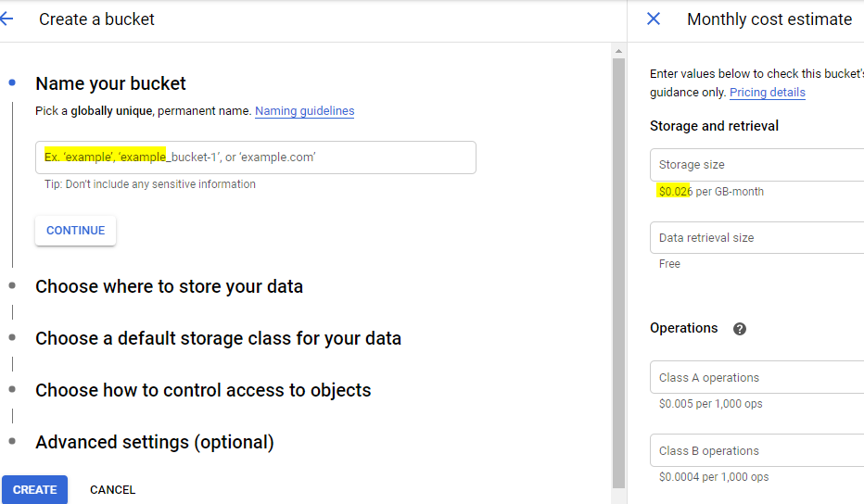Expand Advanced settings (optional) section
The height and width of the screenshot is (504, 864).
tap(155, 442)
